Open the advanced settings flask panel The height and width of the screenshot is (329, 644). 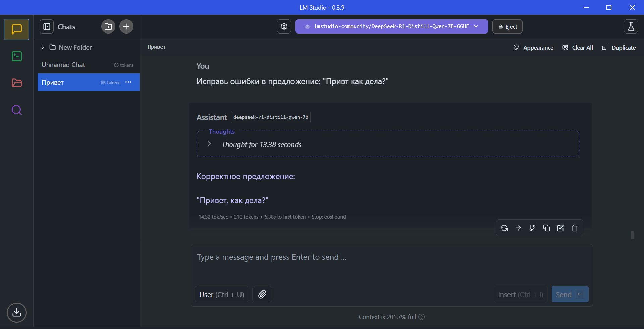pos(631,26)
